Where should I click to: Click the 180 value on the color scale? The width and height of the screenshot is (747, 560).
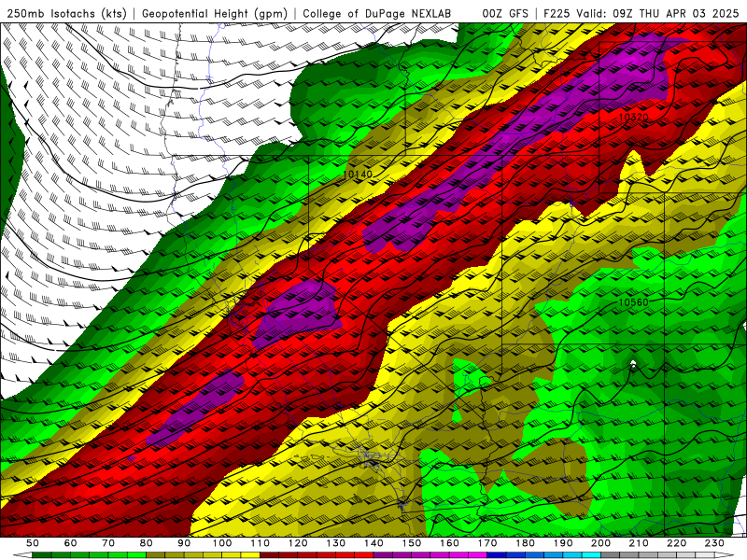click(525, 543)
